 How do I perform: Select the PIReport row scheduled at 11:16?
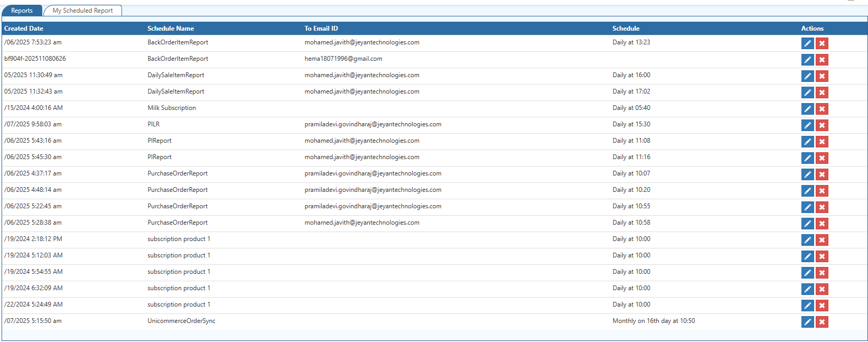click(x=160, y=157)
